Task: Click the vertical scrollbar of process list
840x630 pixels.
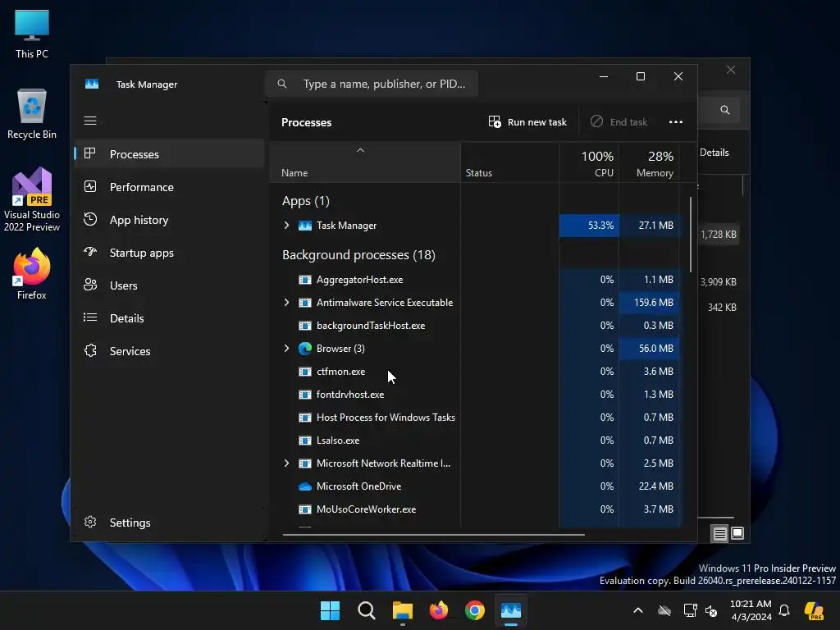Action: point(691,235)
